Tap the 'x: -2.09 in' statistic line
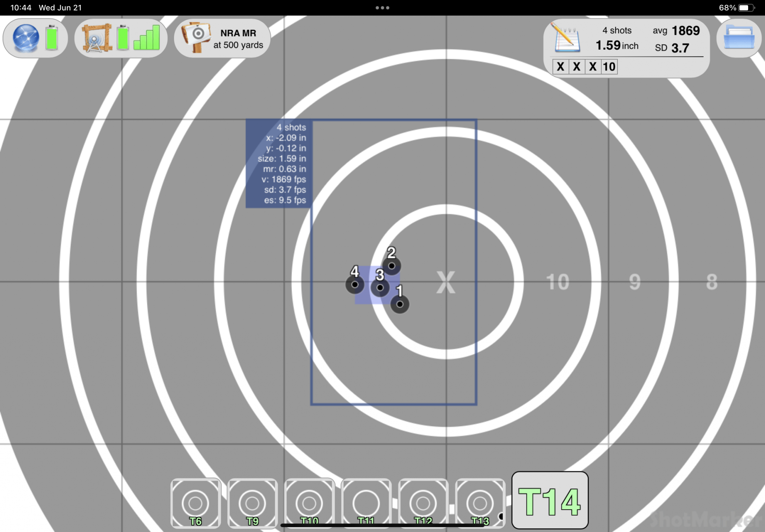765x532 pixels. point(286,138)
